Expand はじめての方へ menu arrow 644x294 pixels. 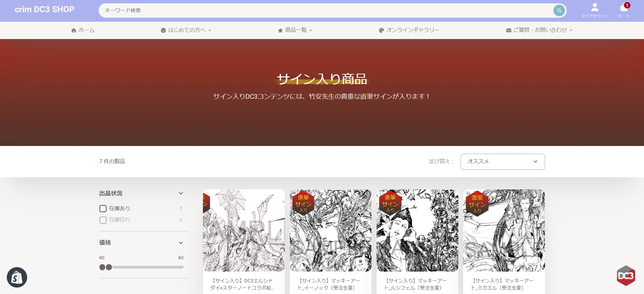[210, 31]
